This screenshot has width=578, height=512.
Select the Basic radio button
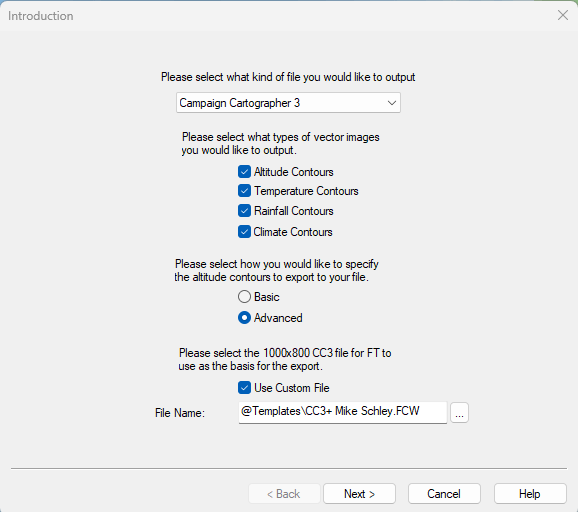click(x=244, y=297)
